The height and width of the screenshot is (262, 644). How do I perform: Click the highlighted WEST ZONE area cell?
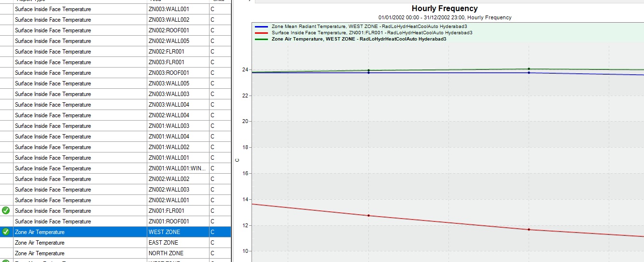[178, 232]
